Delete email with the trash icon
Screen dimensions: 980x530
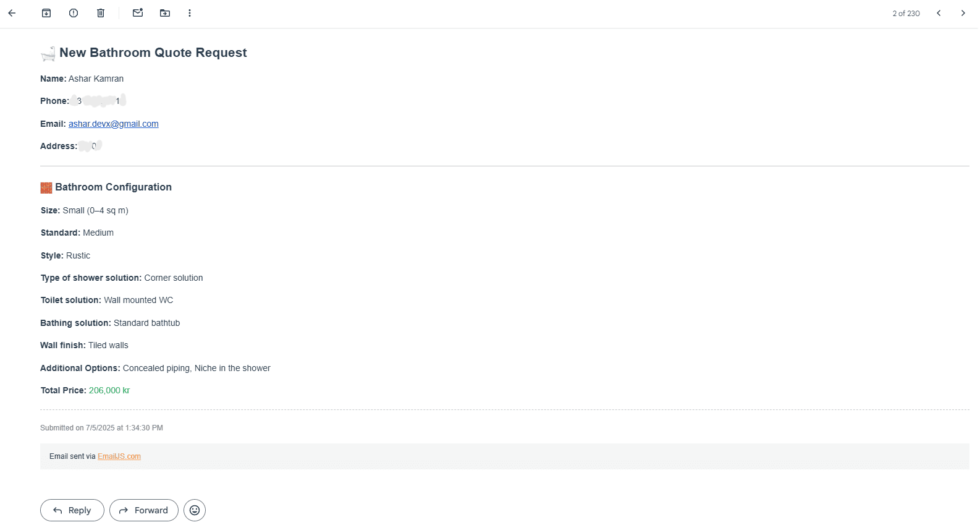101,13
